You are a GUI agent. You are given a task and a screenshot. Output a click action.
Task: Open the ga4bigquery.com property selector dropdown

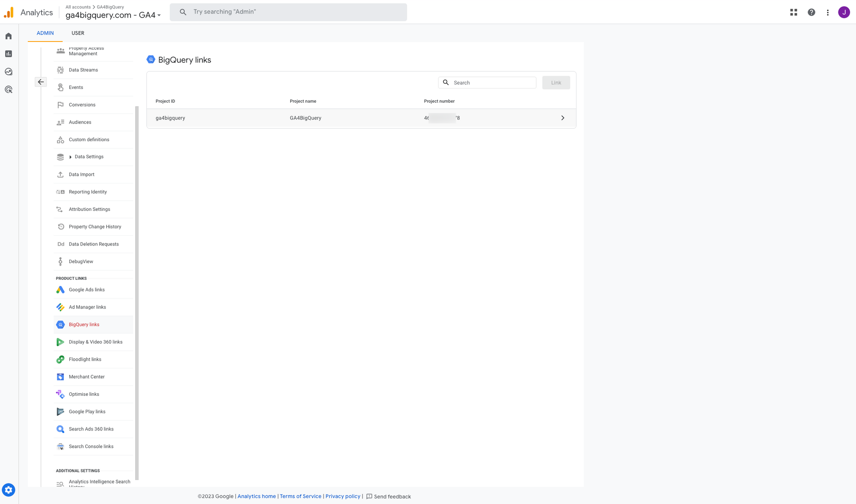click(113, 15)
